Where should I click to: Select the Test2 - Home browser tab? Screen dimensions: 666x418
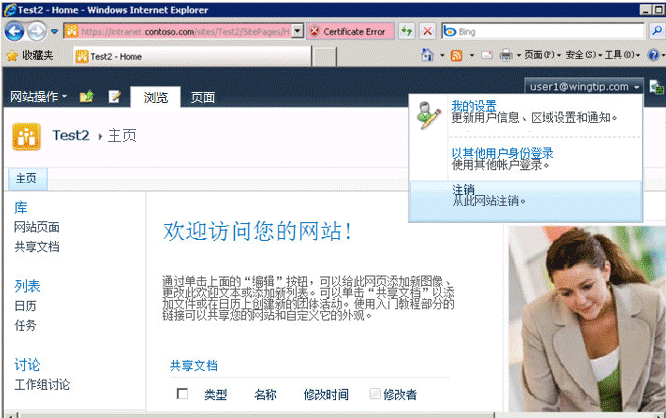point(192,56)
